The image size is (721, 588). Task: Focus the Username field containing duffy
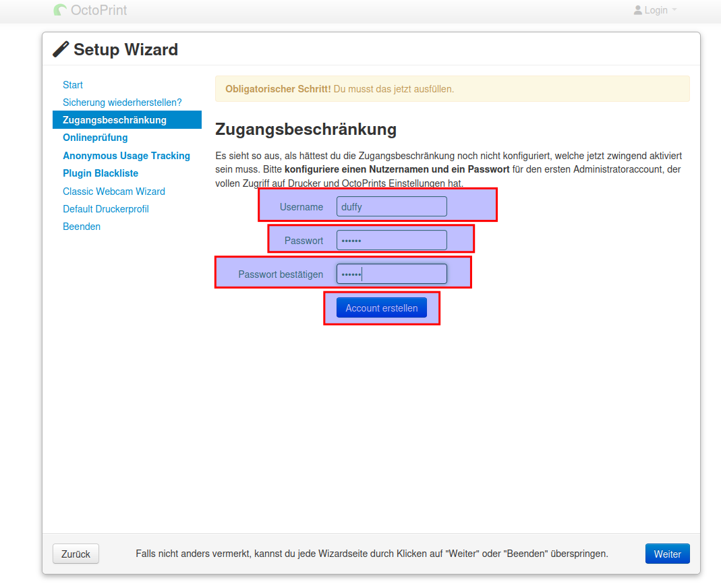click(391, 207)
